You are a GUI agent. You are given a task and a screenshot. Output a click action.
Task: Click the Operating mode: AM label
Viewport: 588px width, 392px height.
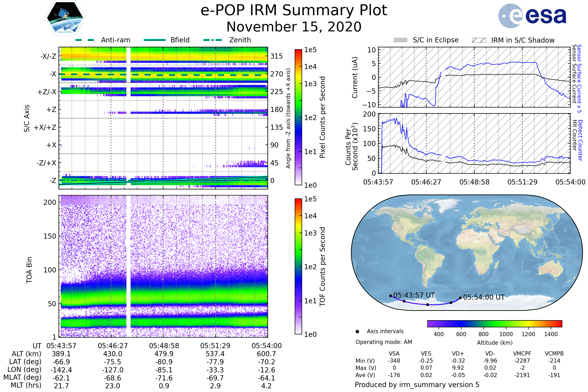click(384, 342)
